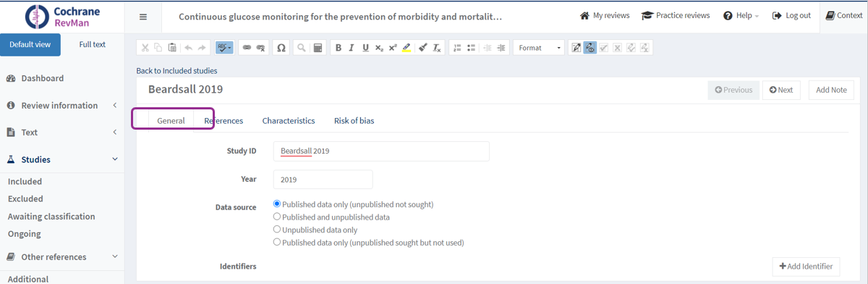
Task: Open the calculator tool icon
Action: (x=318, y=48)
